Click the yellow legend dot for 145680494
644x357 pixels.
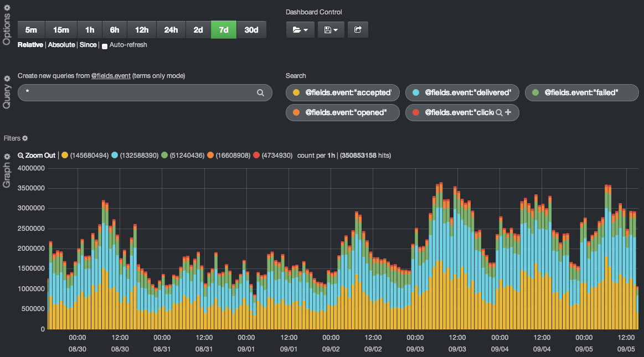(64, 155)
